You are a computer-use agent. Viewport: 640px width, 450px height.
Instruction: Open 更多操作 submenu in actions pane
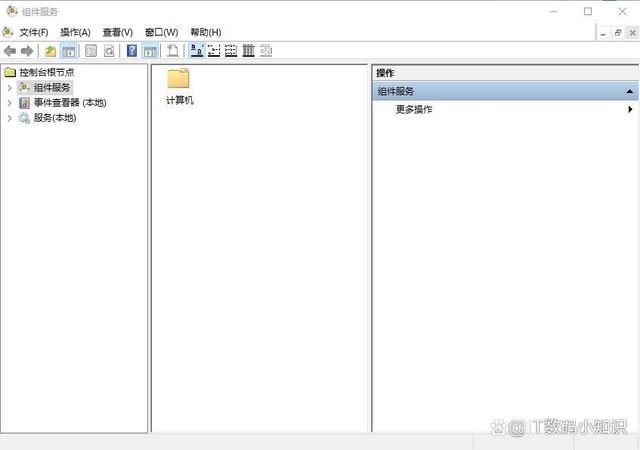coord(414,110)
